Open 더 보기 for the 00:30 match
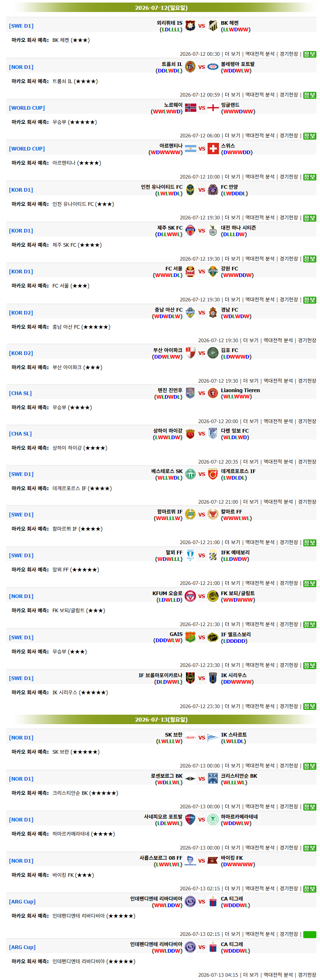320x980 pixels. 232,54
